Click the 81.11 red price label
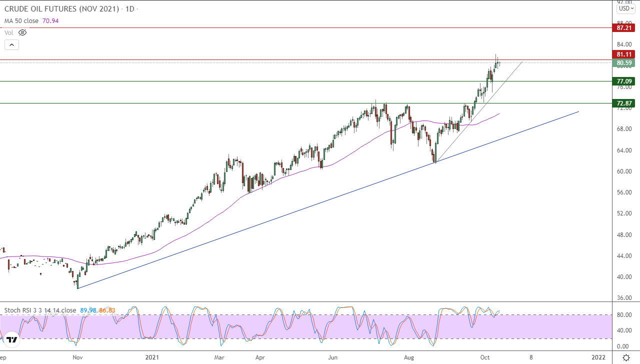The width and height of the screenshot is (640, 364). [624, 54]
